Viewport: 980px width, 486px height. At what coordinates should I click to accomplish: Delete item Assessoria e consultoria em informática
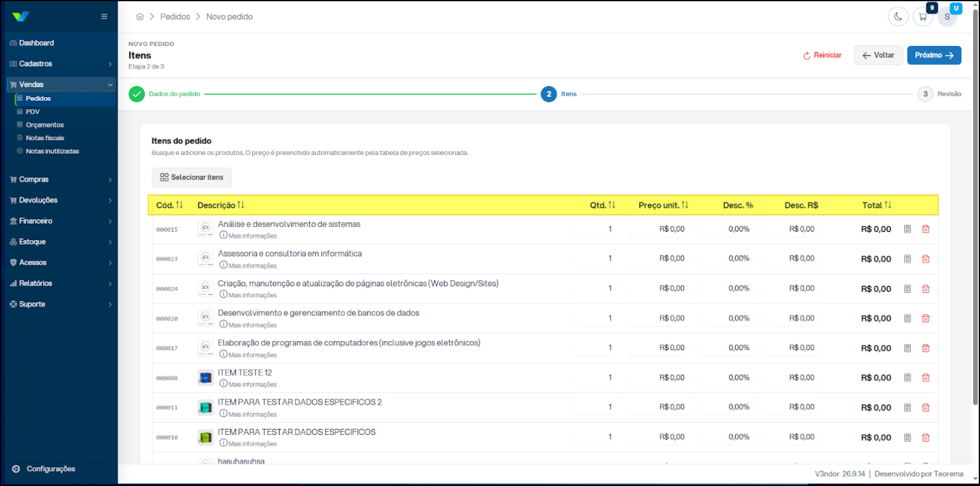coord(925,259)
